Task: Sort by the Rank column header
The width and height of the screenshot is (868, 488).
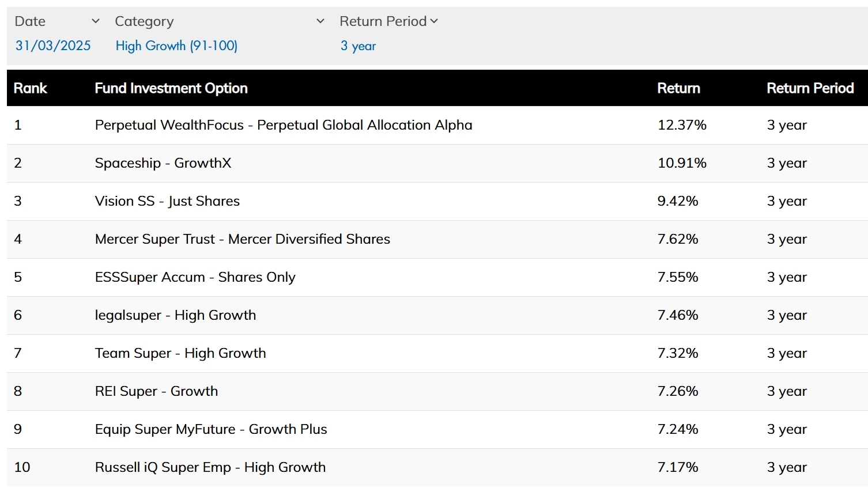Action: pos(31,88)
